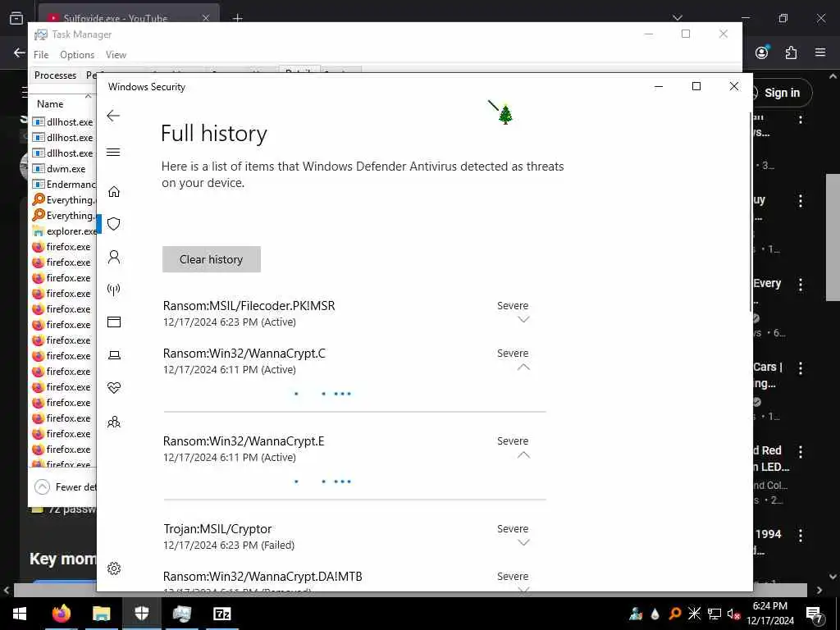The width and height of the screenshot is (840, 630).
Task: Click the YouTube Sign in button
Action: pos(782,93)
